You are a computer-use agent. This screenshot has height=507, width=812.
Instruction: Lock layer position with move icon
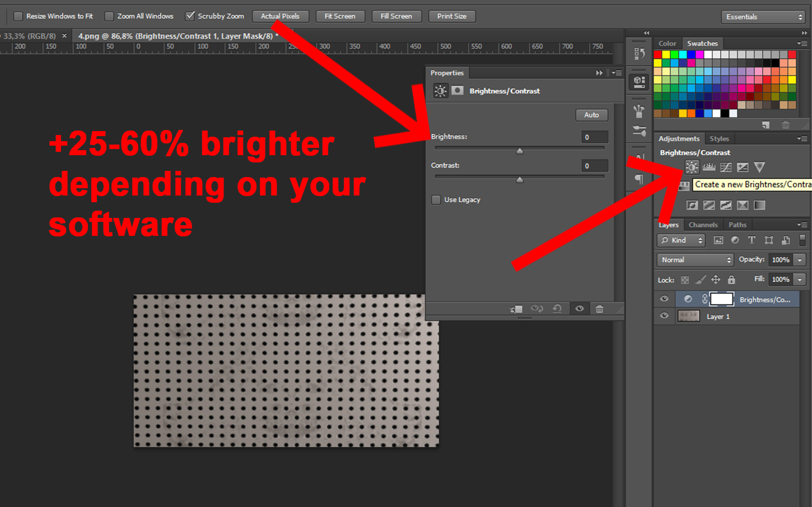(716, 280)
